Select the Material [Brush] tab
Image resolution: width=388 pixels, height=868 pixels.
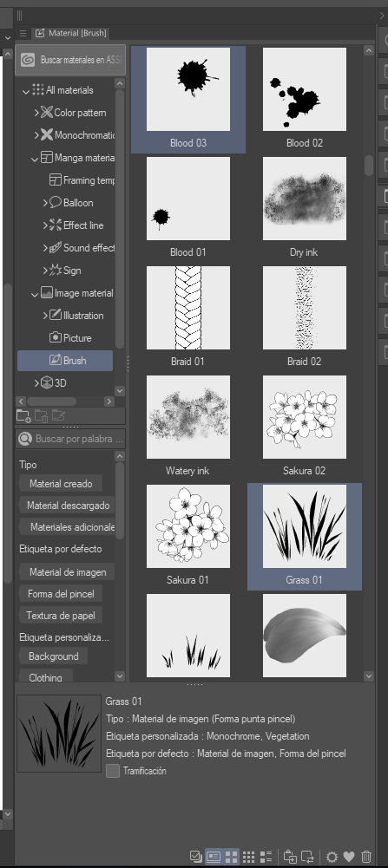70,33
